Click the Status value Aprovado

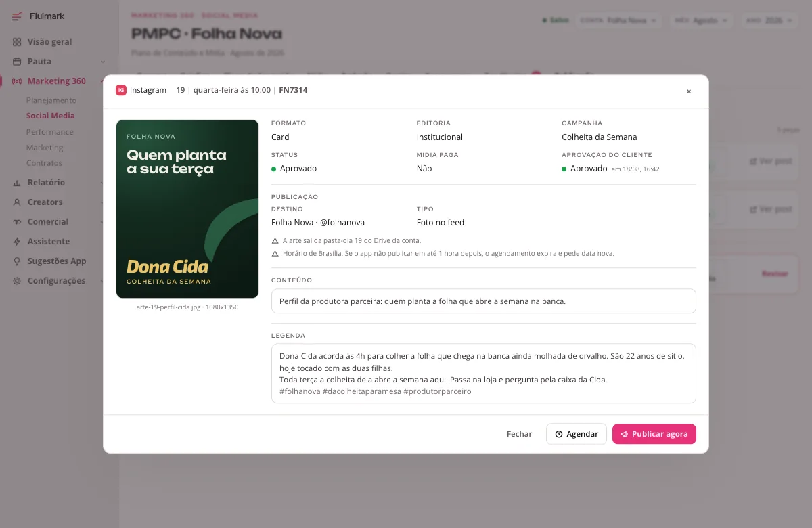coord(298,169)
